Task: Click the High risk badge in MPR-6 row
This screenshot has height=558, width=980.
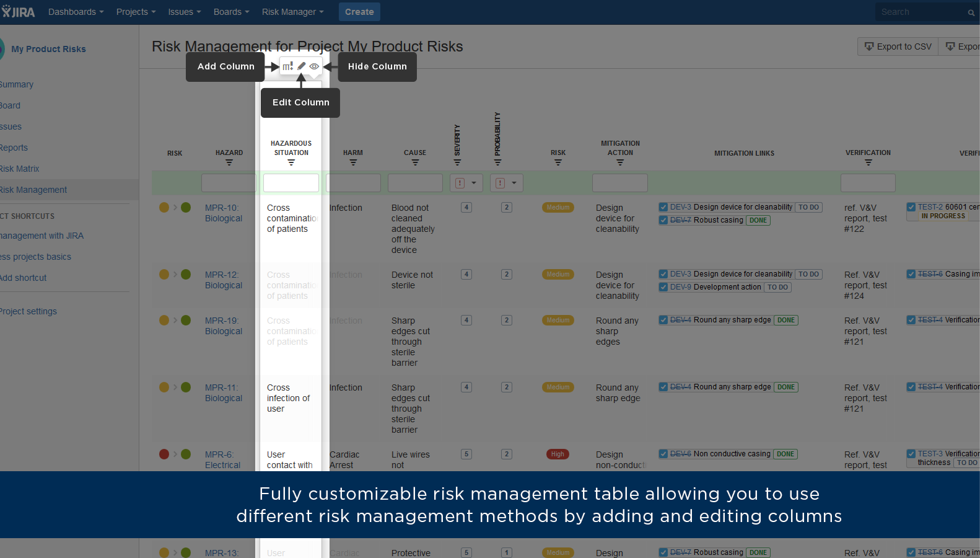Action: (558, 454)
